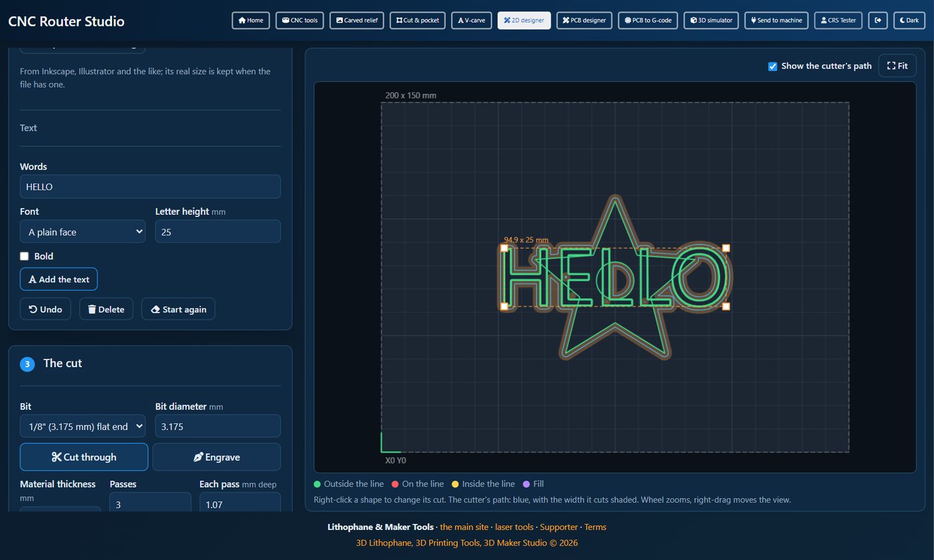Image resolution: width=934 pixels, height=560 pixels.
Task: Click the "94.9 x 25 mm" size label
Action: click(526, 240)
